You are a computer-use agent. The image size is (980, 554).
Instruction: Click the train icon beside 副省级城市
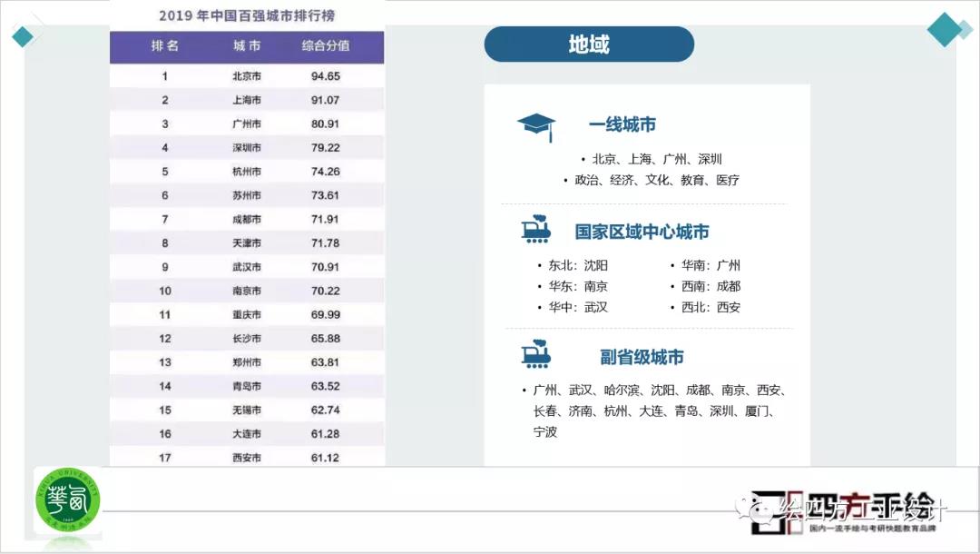[x=536, y=354]
